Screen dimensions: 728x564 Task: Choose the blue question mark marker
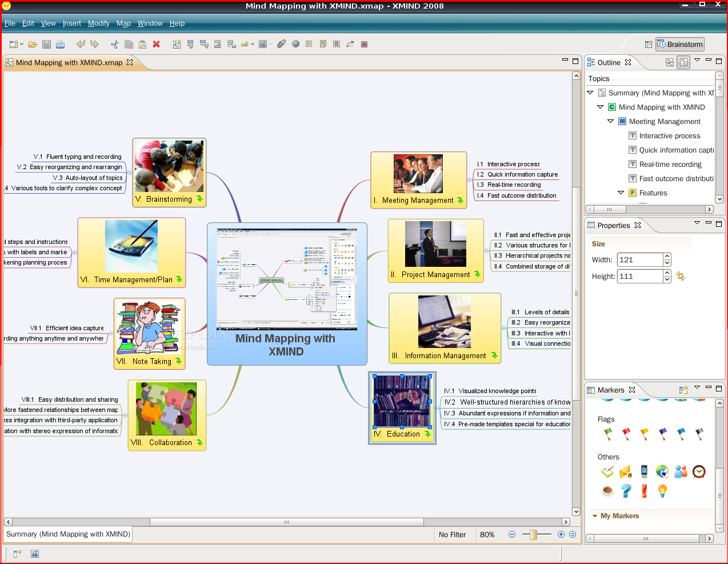point(626,490)
